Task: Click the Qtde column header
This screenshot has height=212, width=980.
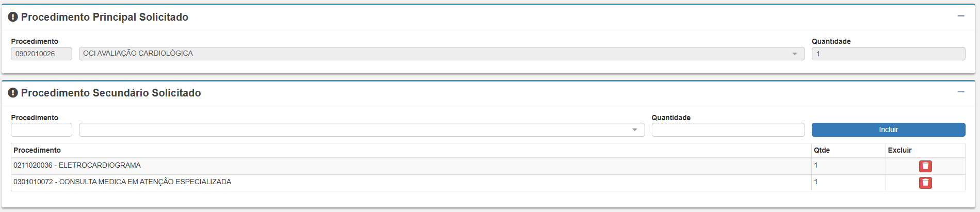Action: pos(822,151)
